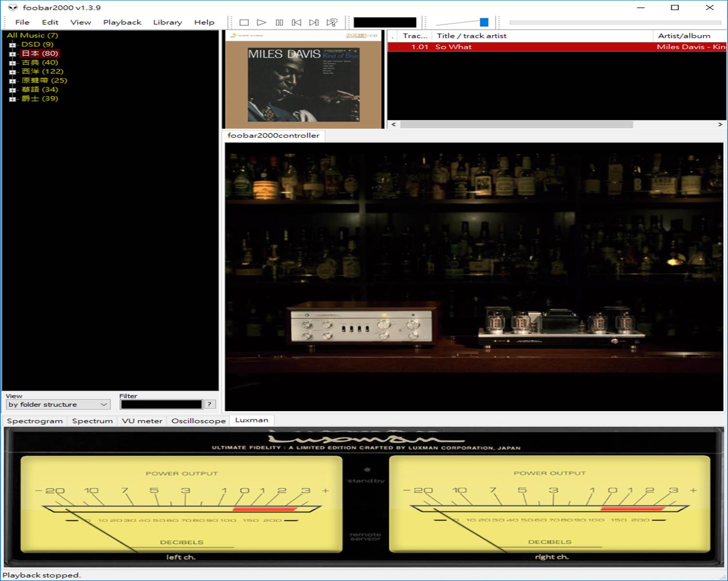This screenshot has height=581, width=728.
Task: Switch to the Spectrum tab
Action: coord(92,421)
